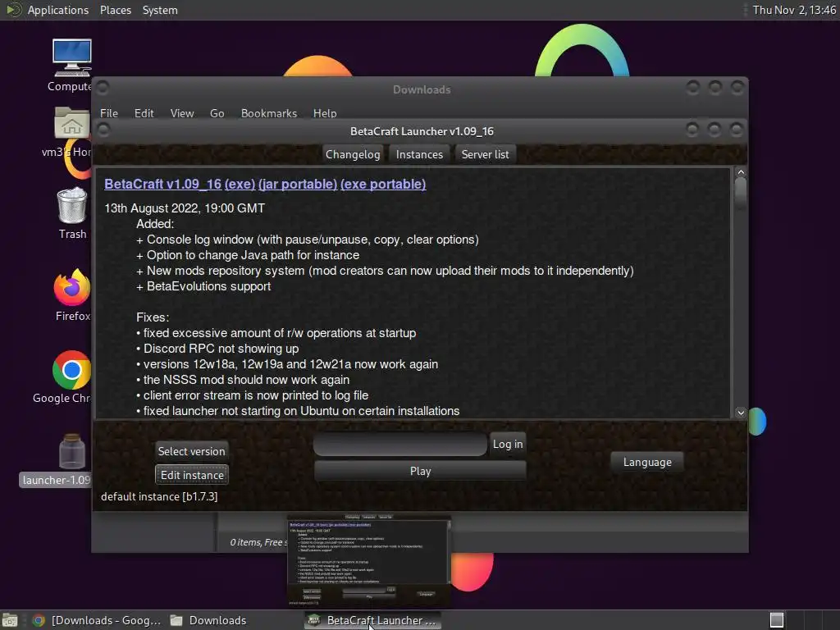Viewport: 840px width, 630px height.
Task: Click the Downloads window title bar text
Action: pyautogui.click(x=422, y=89)
